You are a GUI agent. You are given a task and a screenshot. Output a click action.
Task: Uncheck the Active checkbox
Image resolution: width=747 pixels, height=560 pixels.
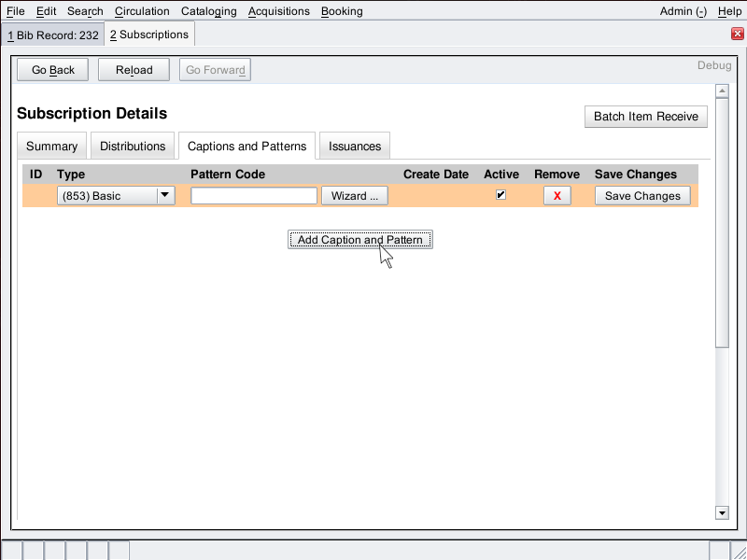click(501, 195)
